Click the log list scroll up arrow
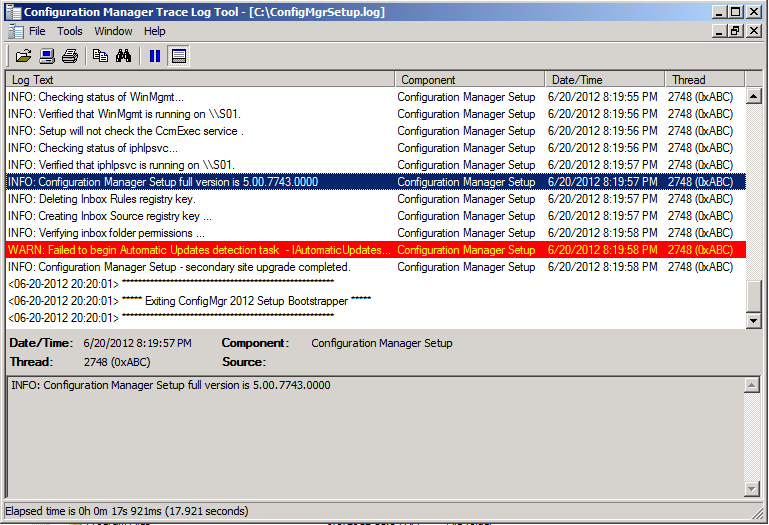Image resolution: width=769 pixels, height=525 pixels. 753,96
